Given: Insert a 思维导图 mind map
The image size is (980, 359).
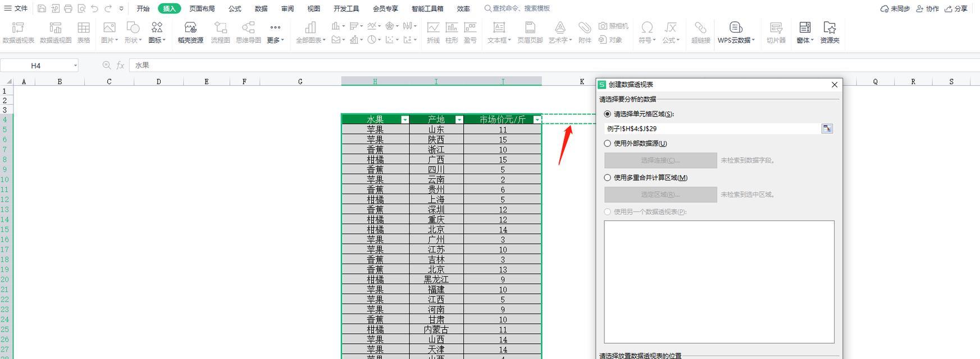Looking at the screenshot, I should [248, 33].
